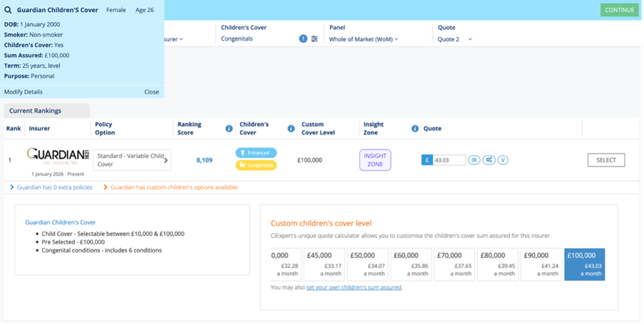Click the Custom children's cover level heading
Image resolution: width=644 pixels, height=325 pixels.
pos(321,224)
